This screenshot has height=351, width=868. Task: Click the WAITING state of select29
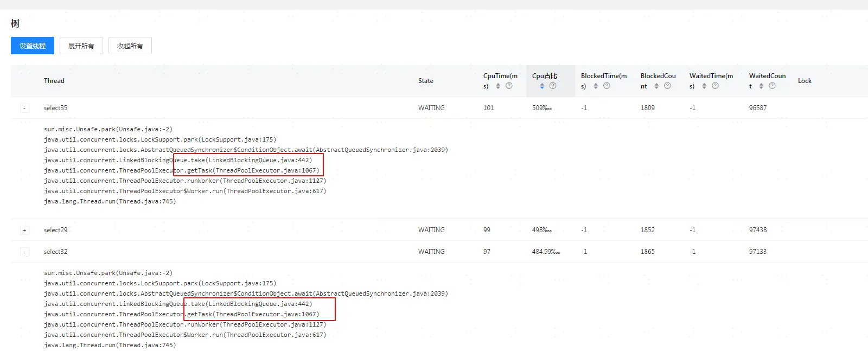click(431, 230)
